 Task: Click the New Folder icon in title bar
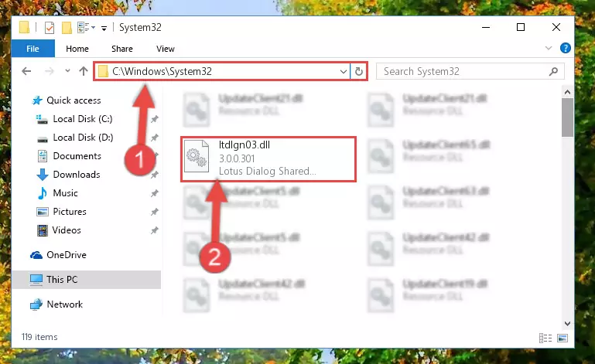(x=67, y=28)
